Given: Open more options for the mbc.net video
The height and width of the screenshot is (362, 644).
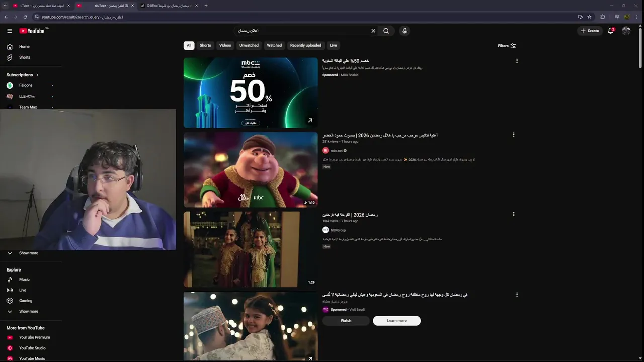Looking at the screenshot, I should [x=514, y=135].
